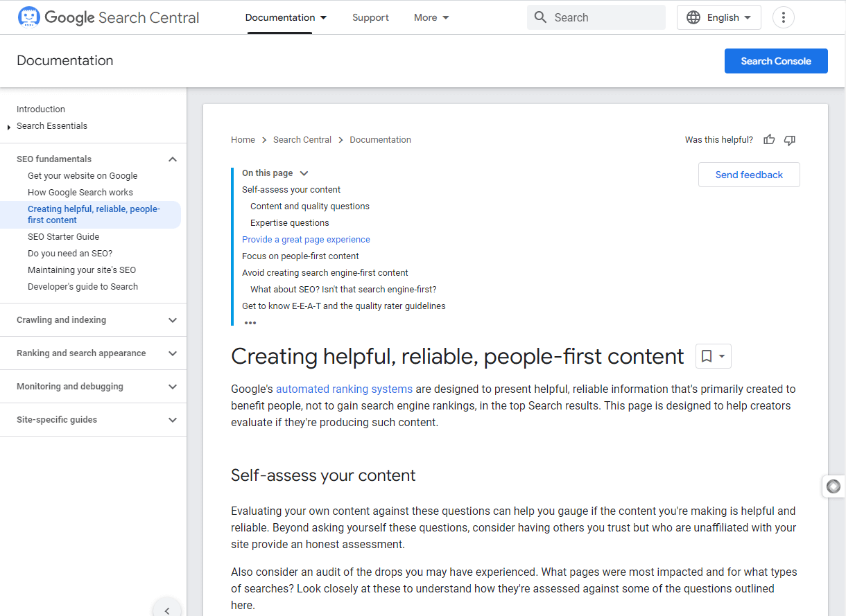This screenshot has height=616, width=846.
Task: Expand the Ranking and search appearance section
Action: (173, 353)
